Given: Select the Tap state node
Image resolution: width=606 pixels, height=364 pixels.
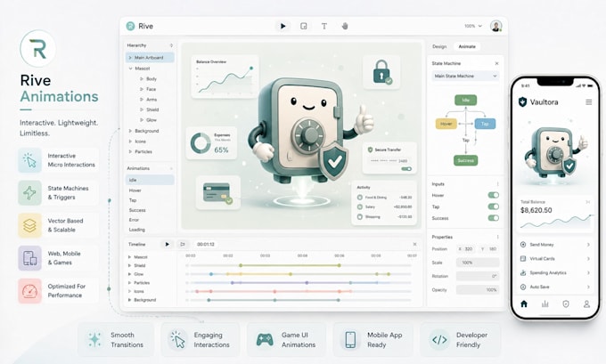Looking at the screenshot, I should [x=485, y=124].
